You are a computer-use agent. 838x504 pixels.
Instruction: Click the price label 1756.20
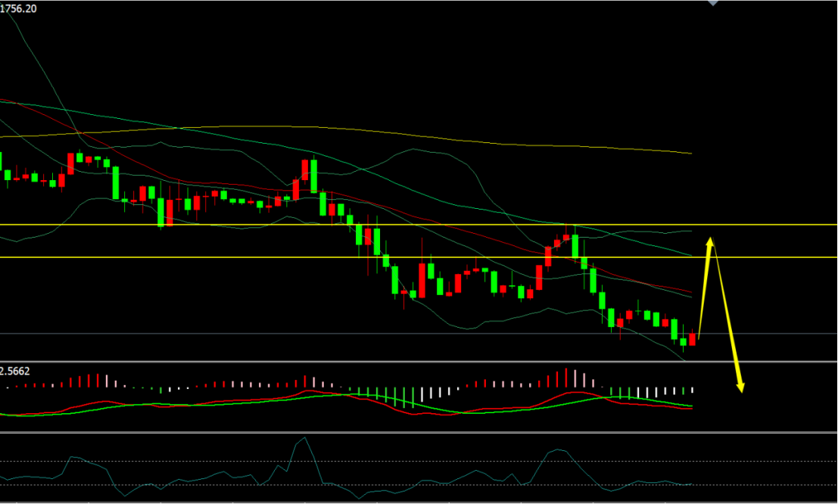point(18,8)
